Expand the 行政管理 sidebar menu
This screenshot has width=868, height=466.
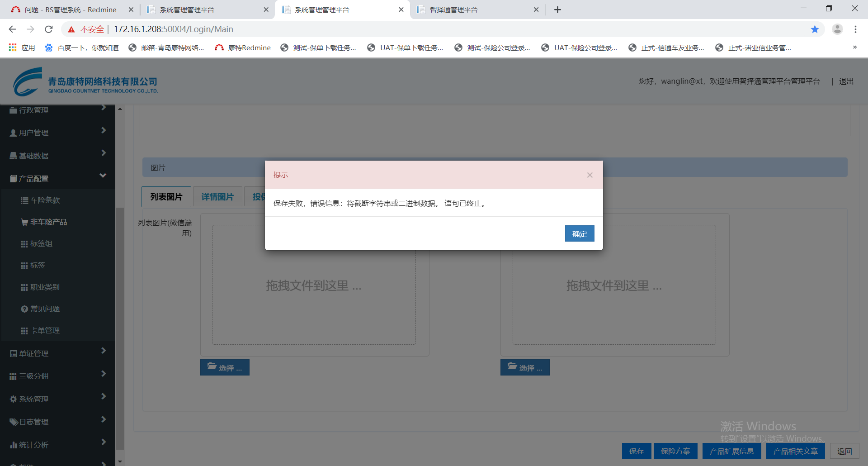click(57, 110)
